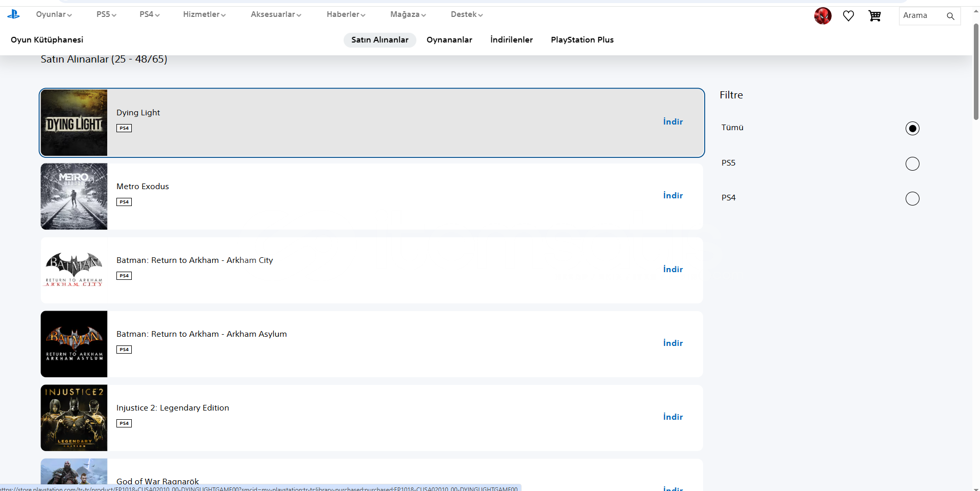
Task: Open the Injustice 2 cover thumbnail
Action: pos(74,418)
